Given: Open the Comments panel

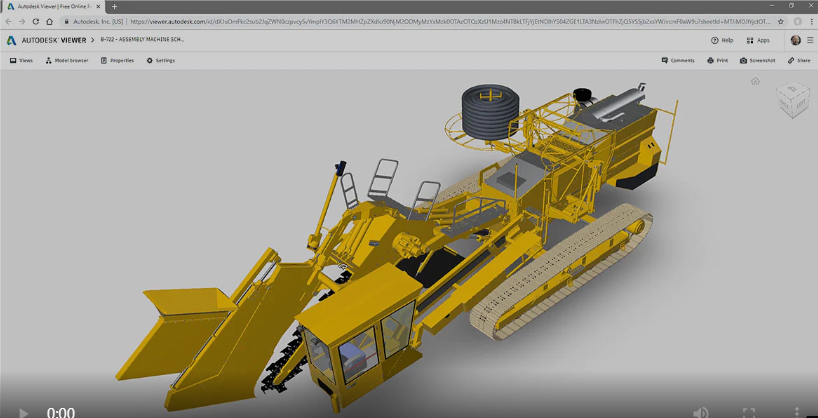Looking at the screenshot, I should click(678, 60).
